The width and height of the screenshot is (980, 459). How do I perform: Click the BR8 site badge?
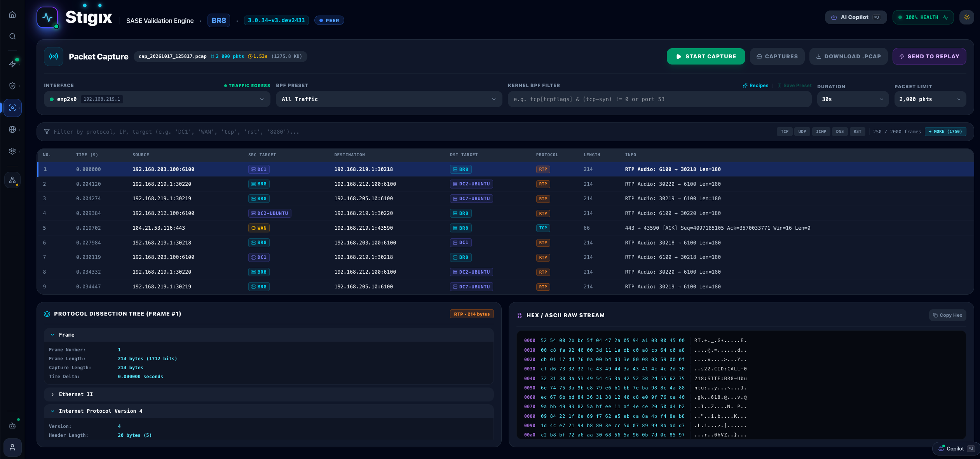click(x=219, y=21)
